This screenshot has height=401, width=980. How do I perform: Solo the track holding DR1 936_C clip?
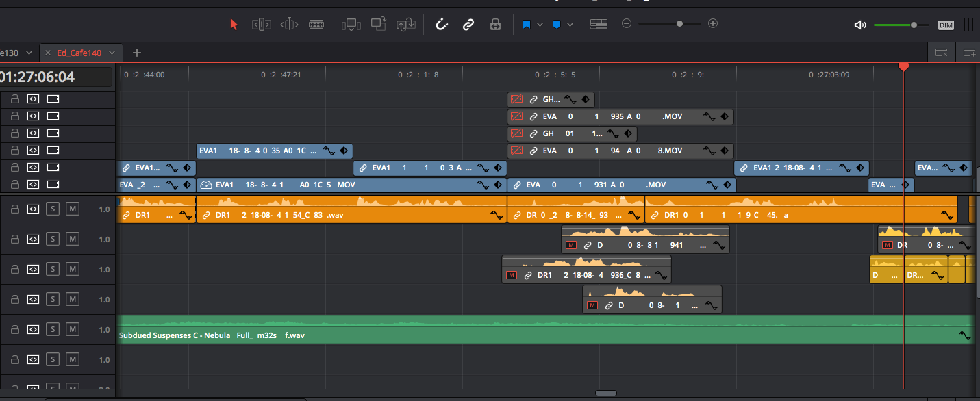point(52,270)
